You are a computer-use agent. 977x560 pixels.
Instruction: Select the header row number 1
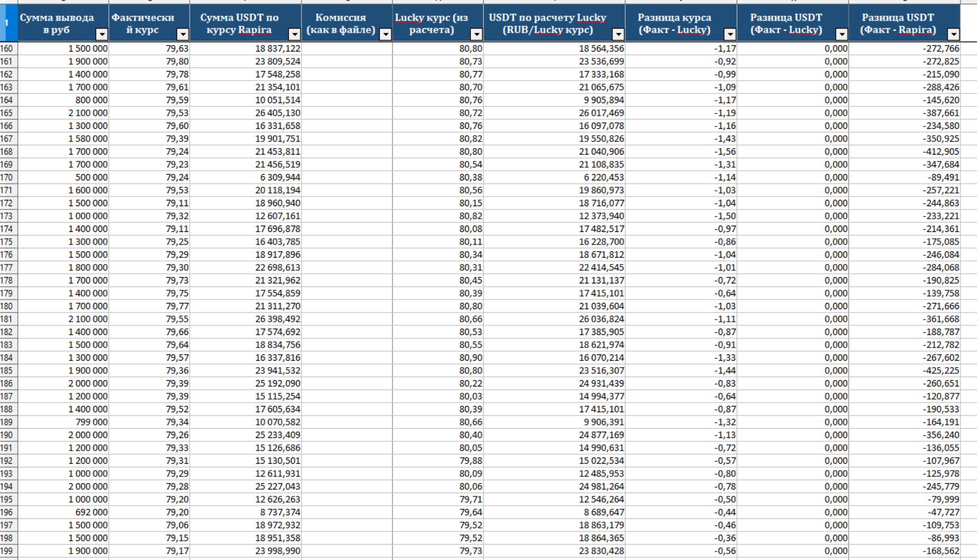coord(8,23)
